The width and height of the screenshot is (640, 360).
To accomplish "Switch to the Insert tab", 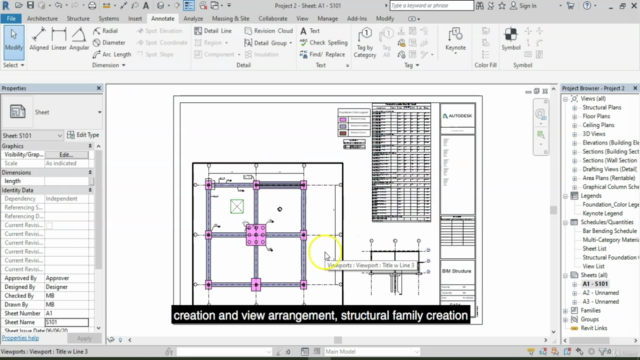I will [x=135, y=18].
